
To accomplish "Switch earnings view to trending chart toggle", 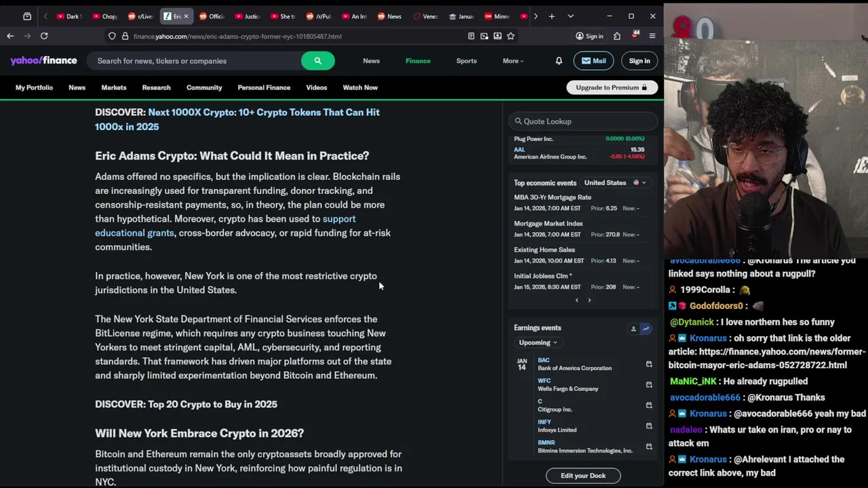I will tap(646, 329).
